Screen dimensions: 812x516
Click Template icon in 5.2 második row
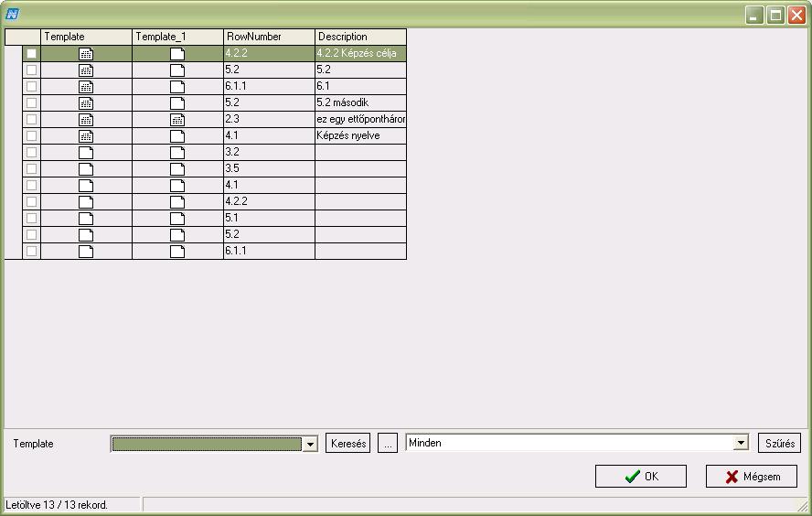click(86, 103)
